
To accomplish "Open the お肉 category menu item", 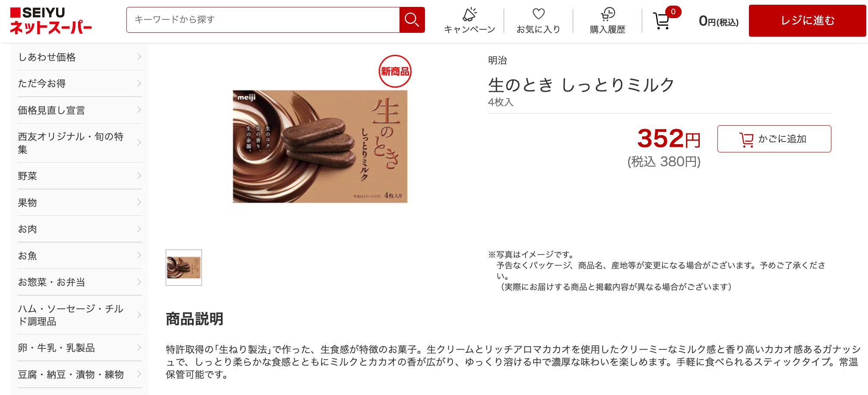I will 80,229.
